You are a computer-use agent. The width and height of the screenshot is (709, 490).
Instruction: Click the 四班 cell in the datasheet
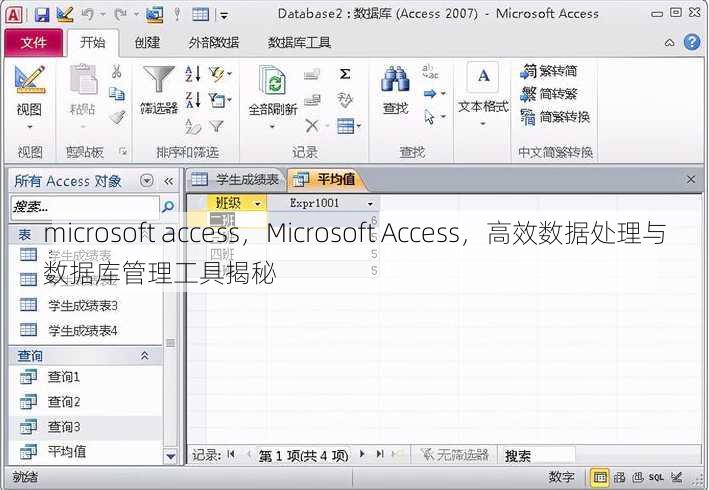pyautogui.click(x=237, y=254)
